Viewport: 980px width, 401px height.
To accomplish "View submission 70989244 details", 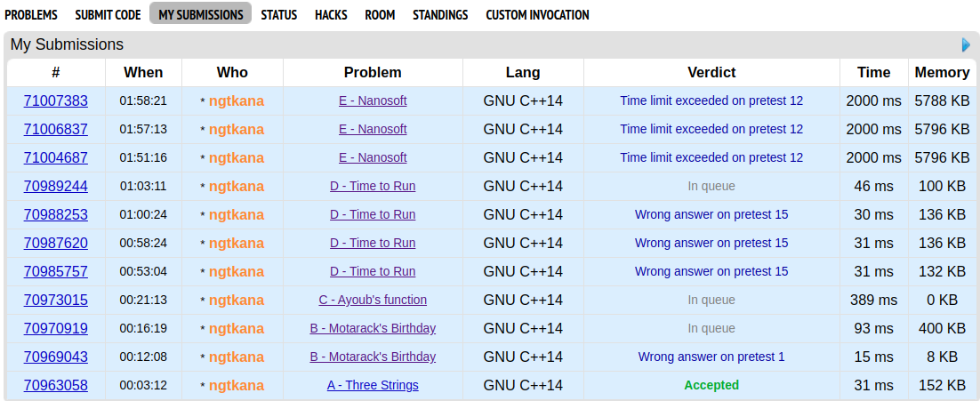I will tap(56, 186).
